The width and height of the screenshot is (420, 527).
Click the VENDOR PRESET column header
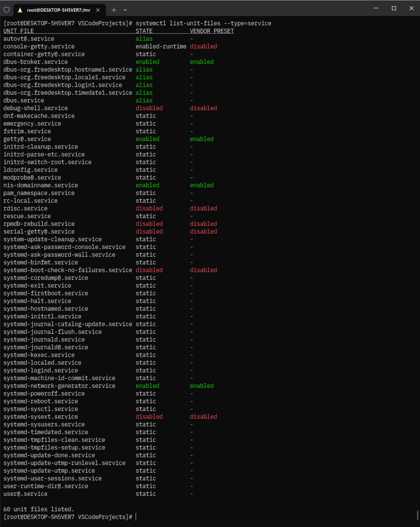click(x=212, y=31)
